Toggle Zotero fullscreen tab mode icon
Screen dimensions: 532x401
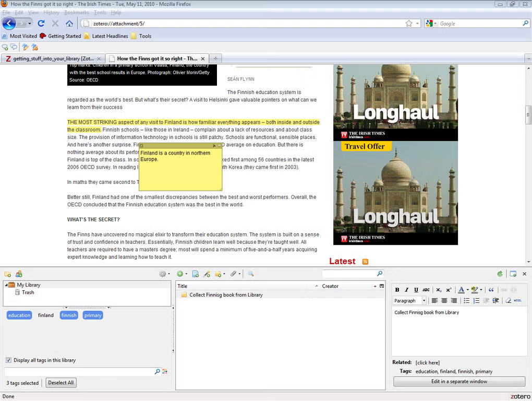tap(513, 274)
